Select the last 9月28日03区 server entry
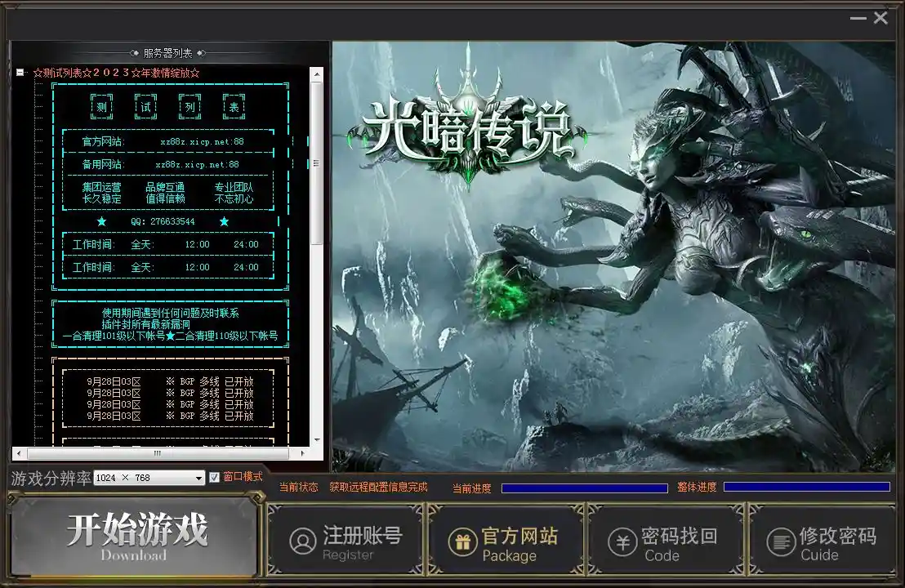This screenshot has width=905, height=588. click(170, 416)
